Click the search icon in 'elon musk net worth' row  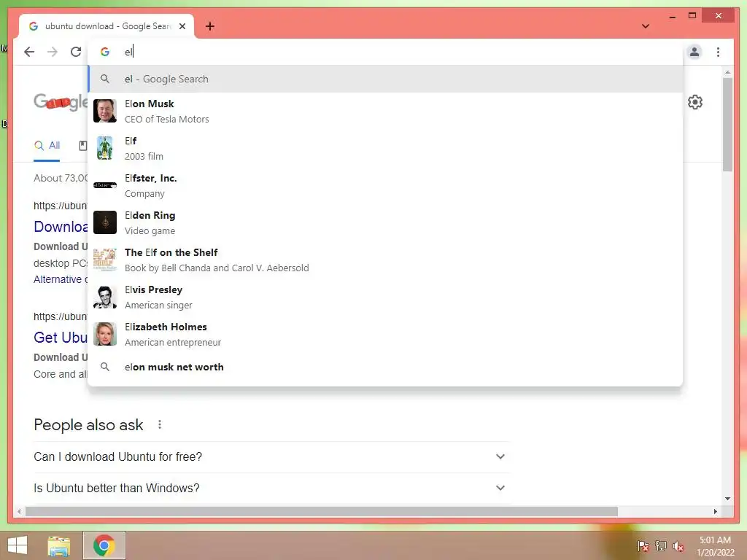point(105,367)
